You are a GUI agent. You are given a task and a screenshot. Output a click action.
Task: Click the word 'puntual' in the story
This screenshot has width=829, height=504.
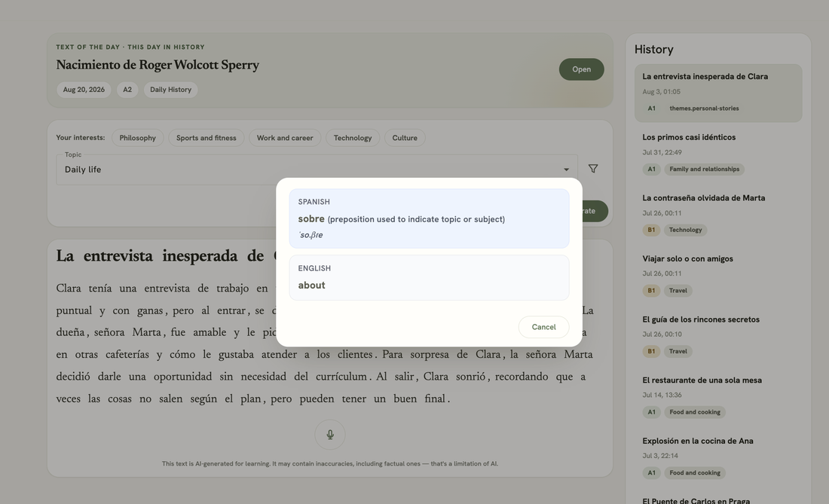click(73, 310)
